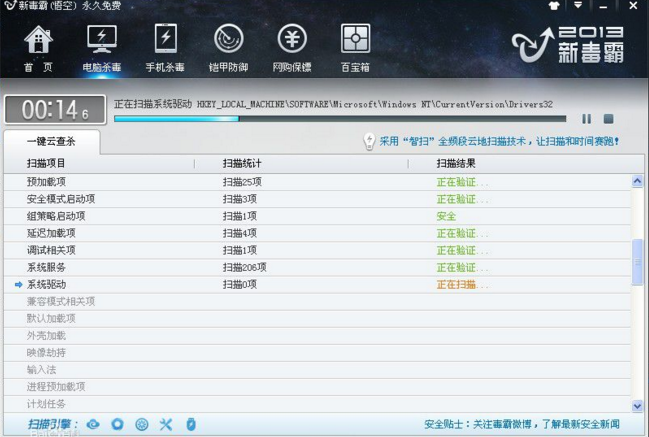The height and width of the screenshot is (437, 649).
Task: Click the 正在扫描 result for 系统驱动
Action: [x=462, y=285]
